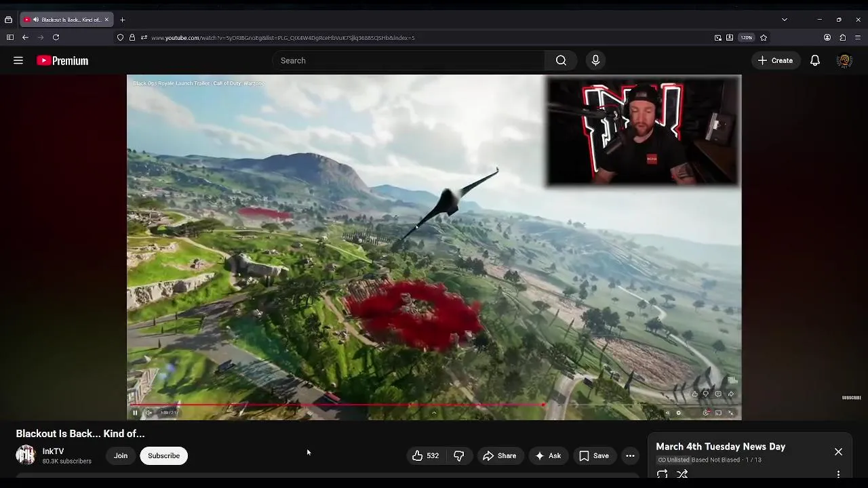
Task: Open site permissions icon in address bar
Action: point(144,37)
